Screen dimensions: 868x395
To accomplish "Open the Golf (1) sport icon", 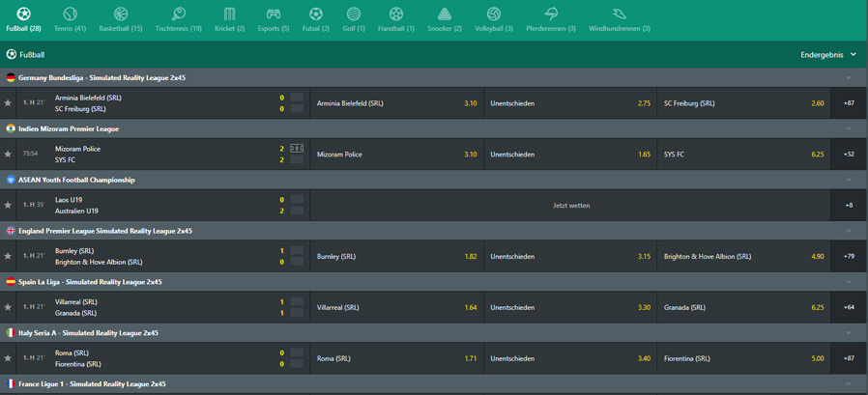I will tap(354, 14).
